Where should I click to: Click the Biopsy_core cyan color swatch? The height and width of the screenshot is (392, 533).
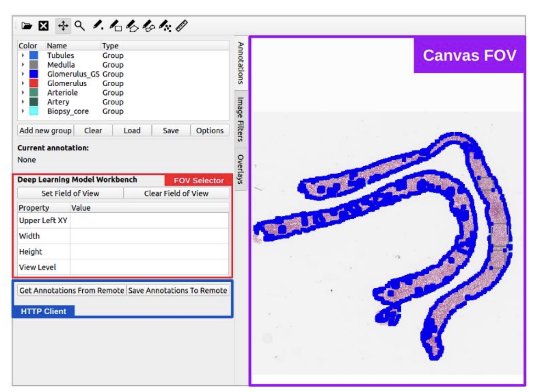click(34, 111)
